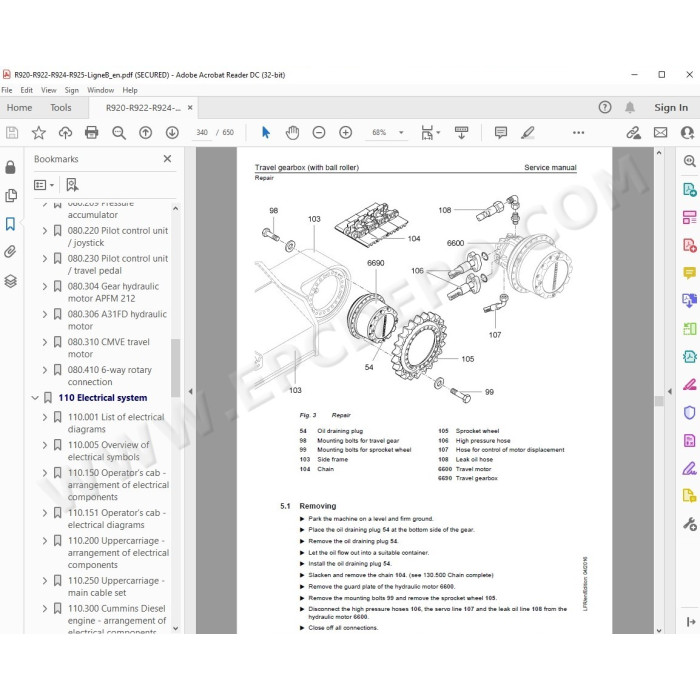The height and width of the screenshot is (700, 700).
Task: Click the page number input field
Action: click(x=202, y=133)
